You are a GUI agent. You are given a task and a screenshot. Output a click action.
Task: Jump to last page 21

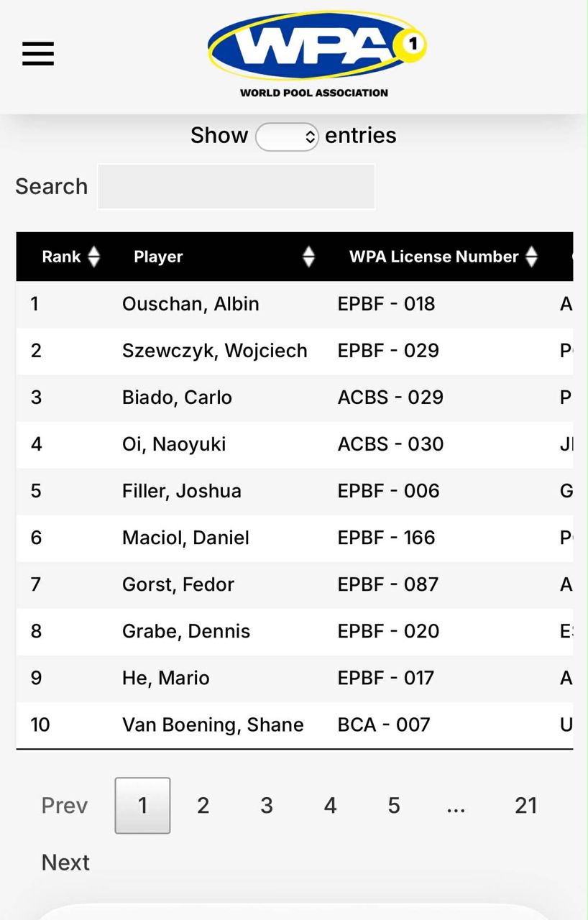(x=525, y=806)
